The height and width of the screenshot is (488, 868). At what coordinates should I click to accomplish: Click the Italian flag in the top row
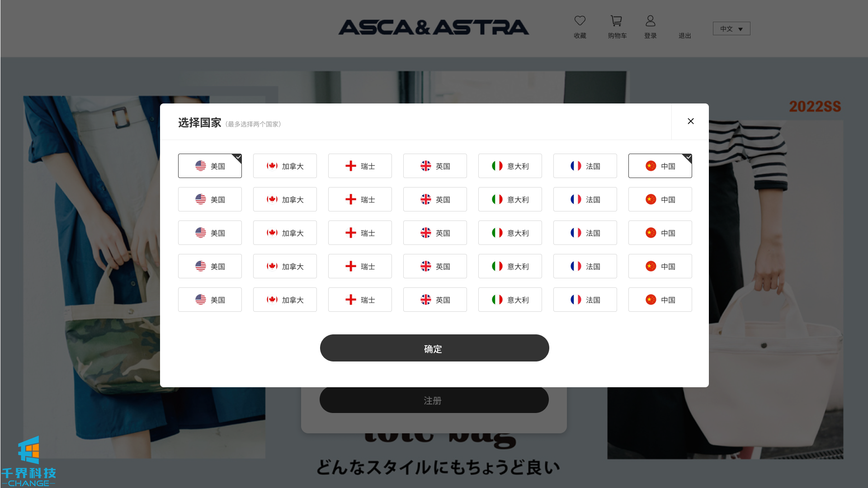click(x=497, y=166)
